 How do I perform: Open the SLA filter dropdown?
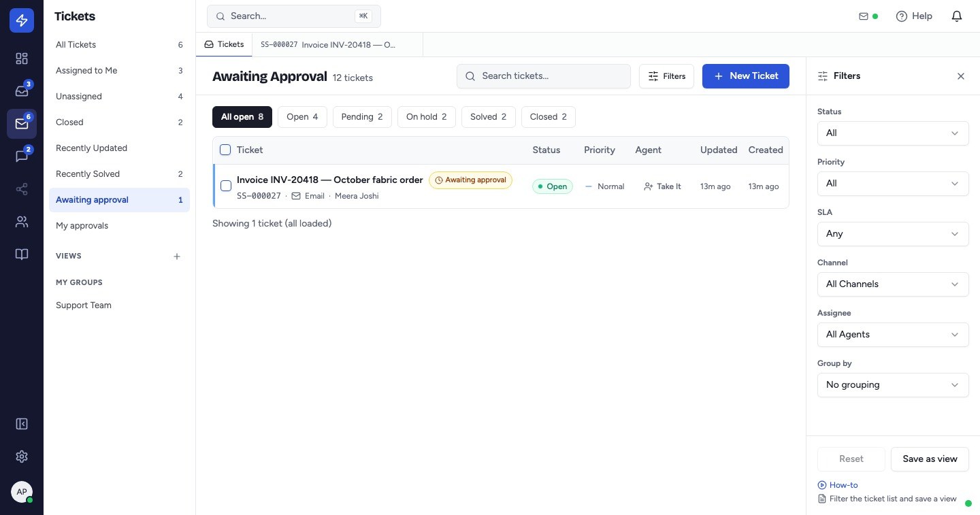893,234
